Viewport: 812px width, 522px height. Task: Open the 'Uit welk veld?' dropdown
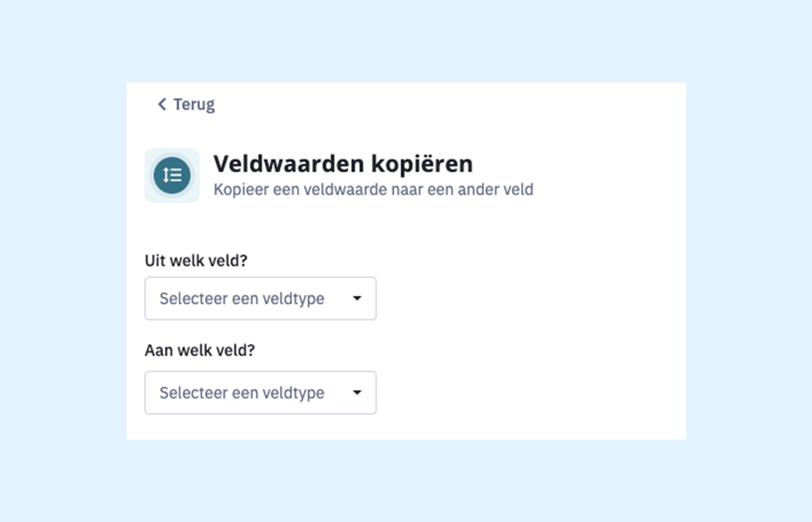click(x=260, y=298)
